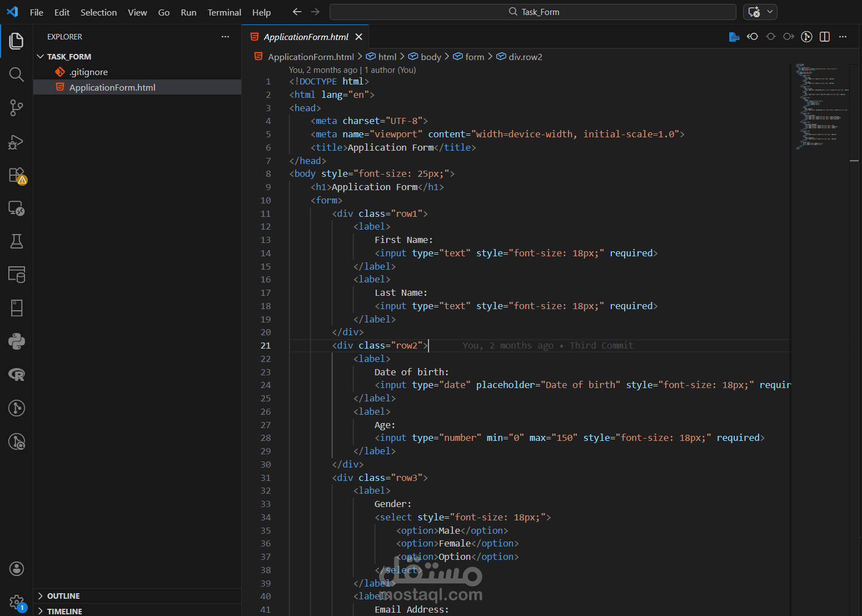This screenshot has width=862, height=616.
Task: Open the Source Control view
Action: pos(17,108)
